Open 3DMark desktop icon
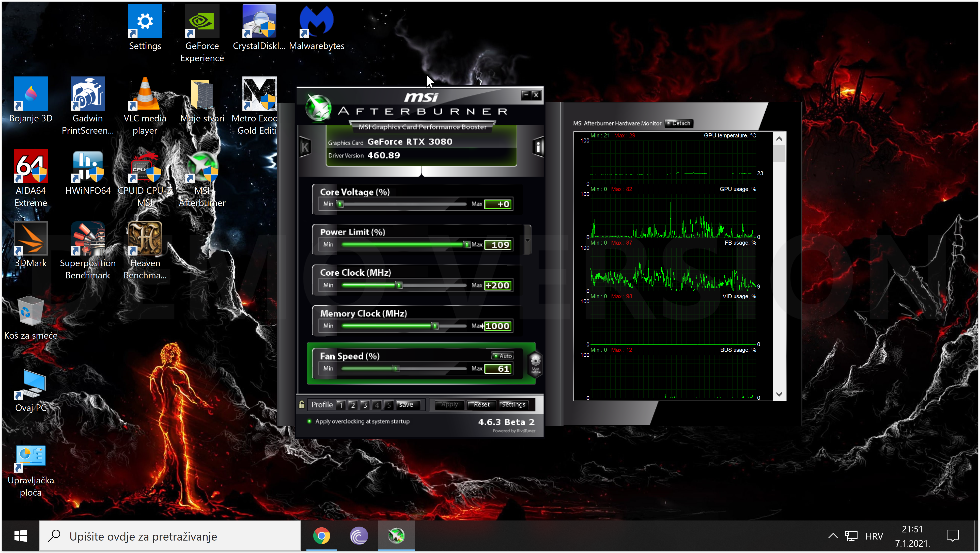The width and height of the screenshot is (980, 553). coord(31,245)
